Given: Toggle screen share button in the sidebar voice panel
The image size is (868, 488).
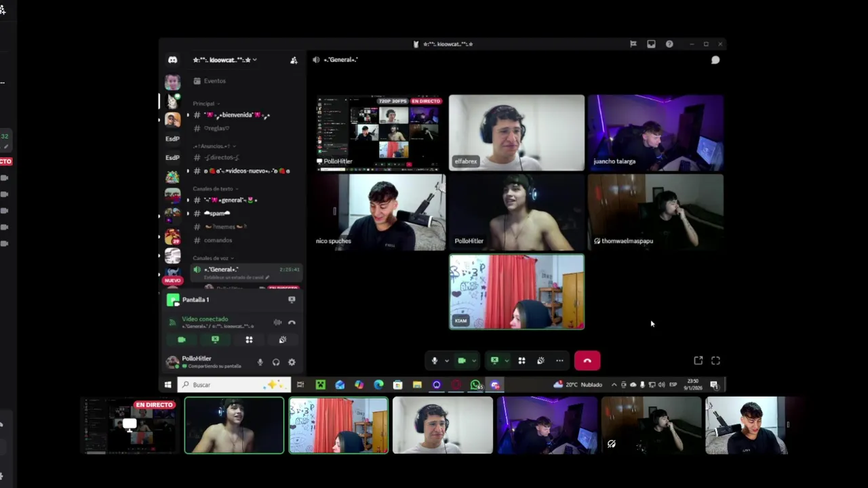Looking at the screenshot, I should click(x=215, y=340).
